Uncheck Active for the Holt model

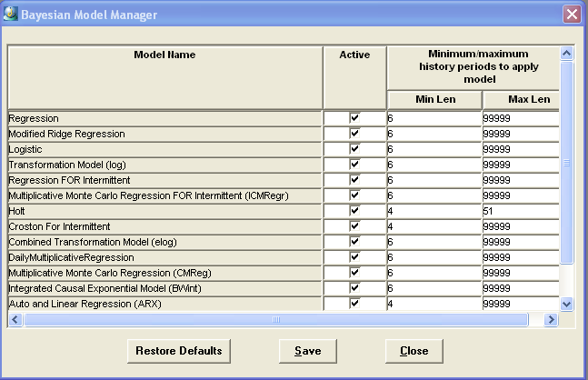click(x=354, y=211)
